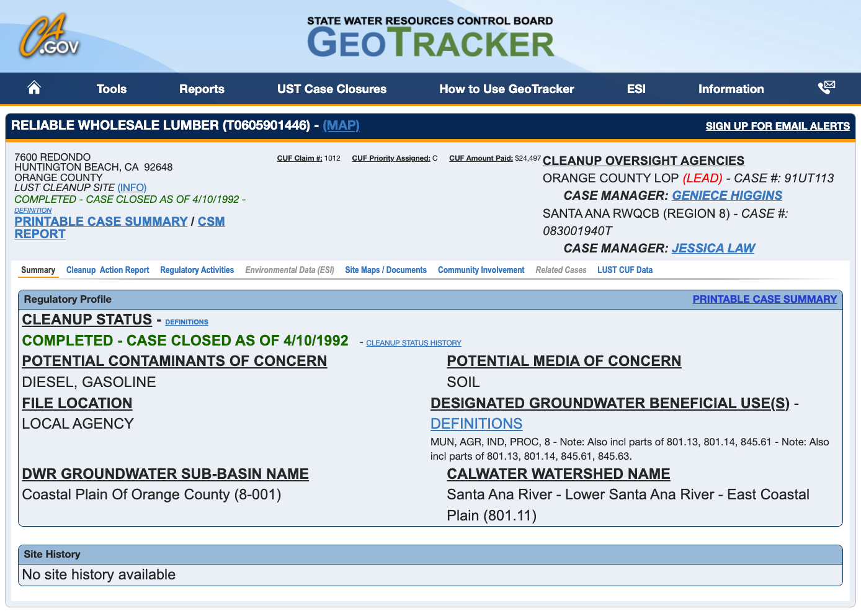Open the How to Use GeoTracker menu
This screenshot has height=616, width=861.
point(507,89)
